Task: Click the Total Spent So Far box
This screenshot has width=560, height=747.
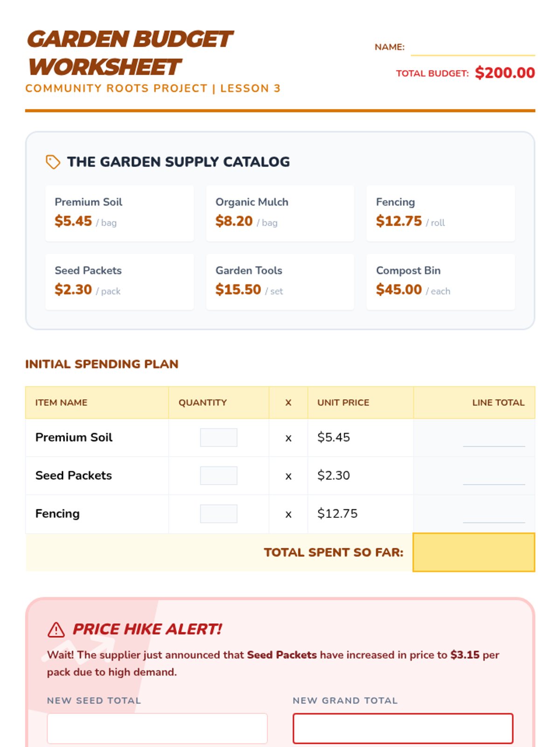Action: pos(474,552)
